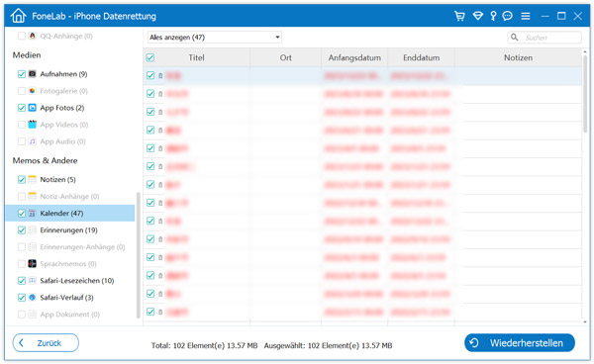Toggle the Safari-Lesezeichen (10) checkbox
Image resolution: width=594 pixels, height=364 pixels.
(x=22, y=281)
